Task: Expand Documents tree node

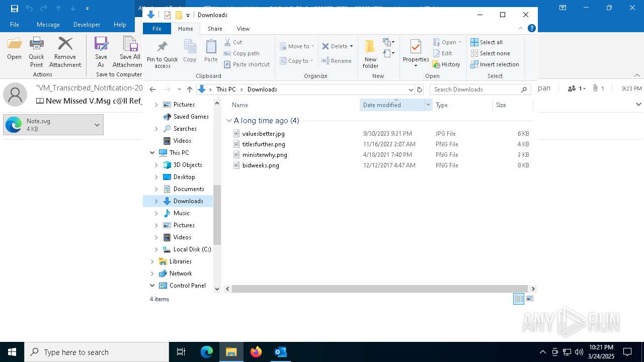Action: (156, 189)
